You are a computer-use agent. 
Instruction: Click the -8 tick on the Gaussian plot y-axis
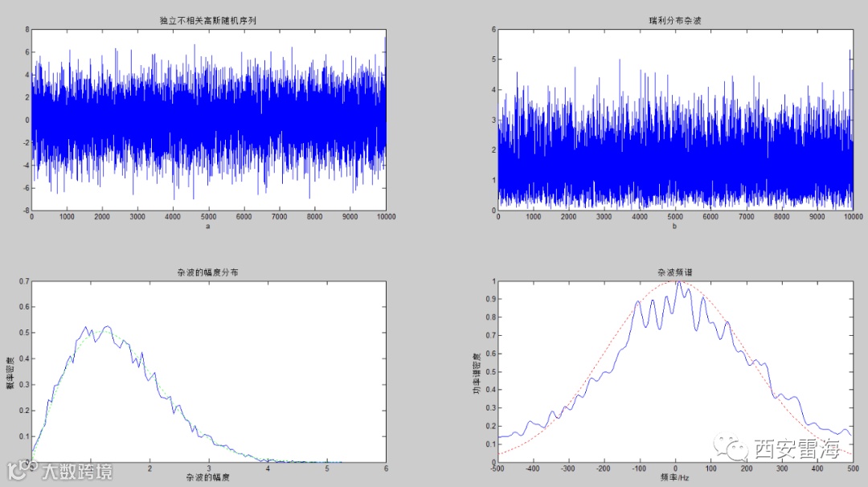point(26,211)
